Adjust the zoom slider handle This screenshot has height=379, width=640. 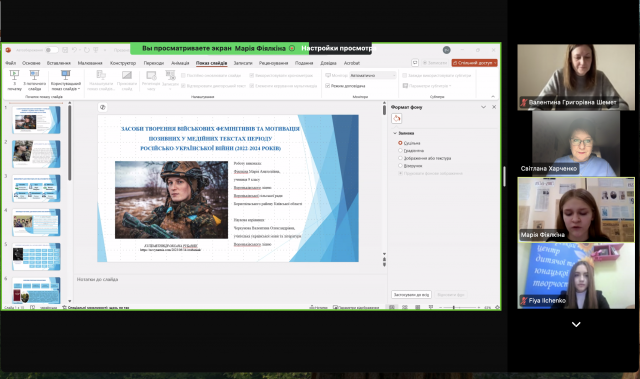pyautogui.click(x=453, y=307)
